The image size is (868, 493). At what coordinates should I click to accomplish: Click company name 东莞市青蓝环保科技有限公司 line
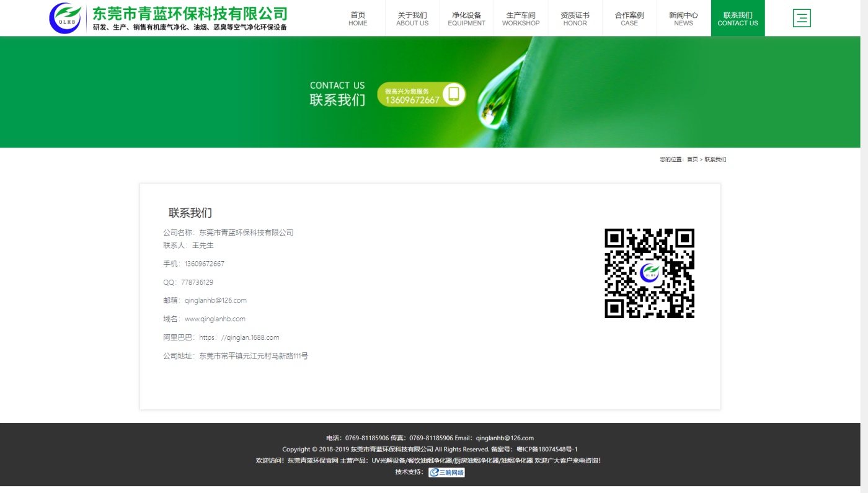point(228,233)
